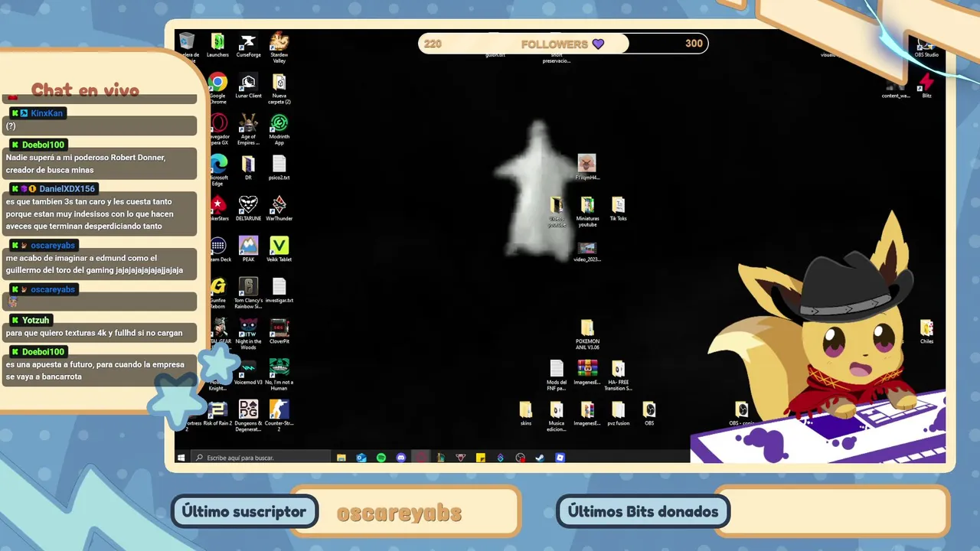Select the investigar.txt file
Viewport: 980px width, 551px height.
click(279, 291)
